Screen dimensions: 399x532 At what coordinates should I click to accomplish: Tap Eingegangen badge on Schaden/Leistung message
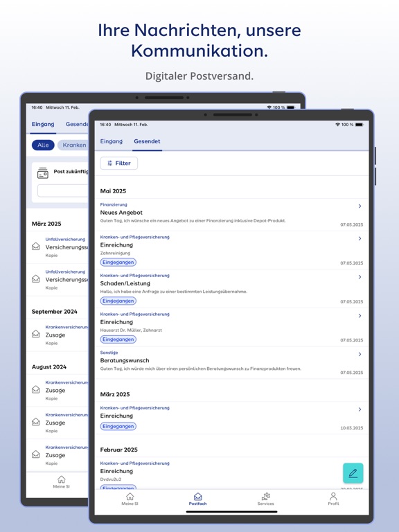coord(118,301)
